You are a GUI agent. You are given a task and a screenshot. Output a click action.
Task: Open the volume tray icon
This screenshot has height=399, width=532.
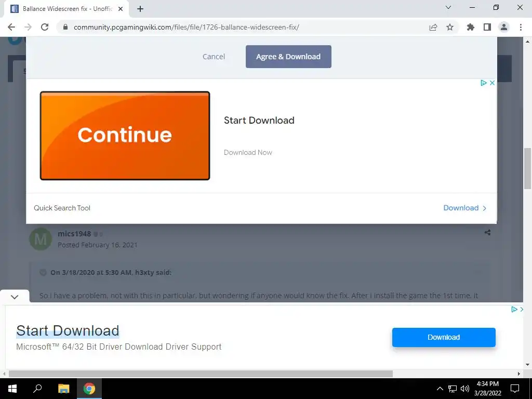pyautogui.click(x=465, y=389)
